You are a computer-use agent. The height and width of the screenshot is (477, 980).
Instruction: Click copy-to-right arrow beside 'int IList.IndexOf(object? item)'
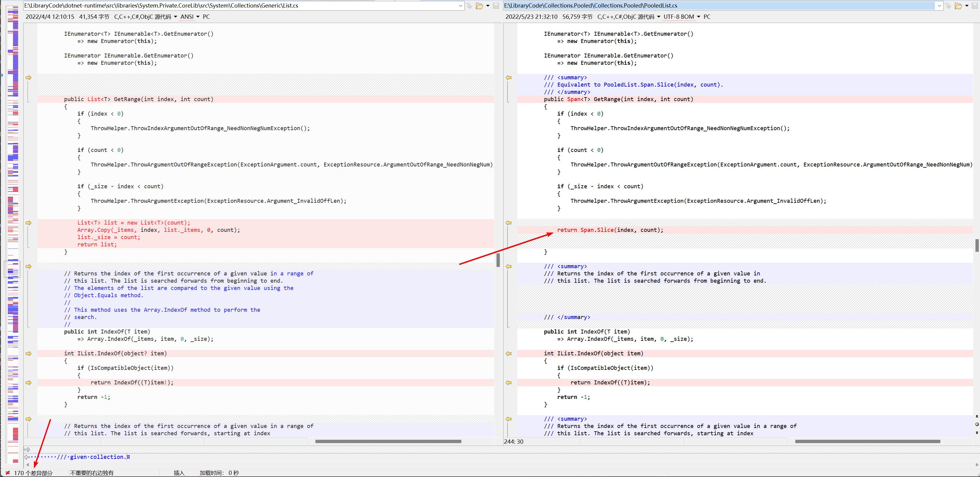click(28, 354)
